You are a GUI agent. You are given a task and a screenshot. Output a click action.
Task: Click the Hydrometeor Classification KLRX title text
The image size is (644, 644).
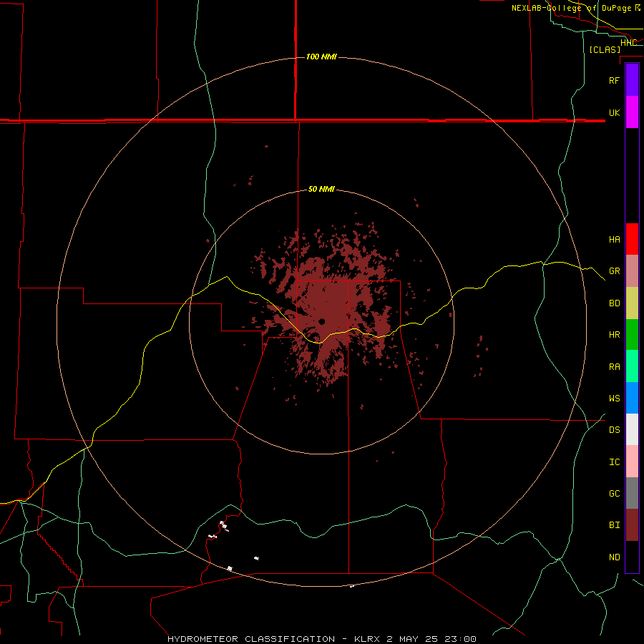point(321,639)
